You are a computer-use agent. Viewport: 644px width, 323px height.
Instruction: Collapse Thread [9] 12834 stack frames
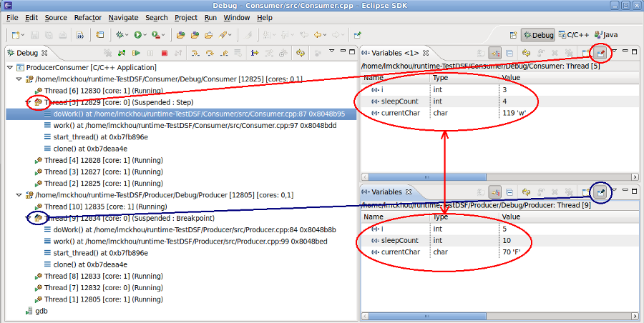coord(29,218)
